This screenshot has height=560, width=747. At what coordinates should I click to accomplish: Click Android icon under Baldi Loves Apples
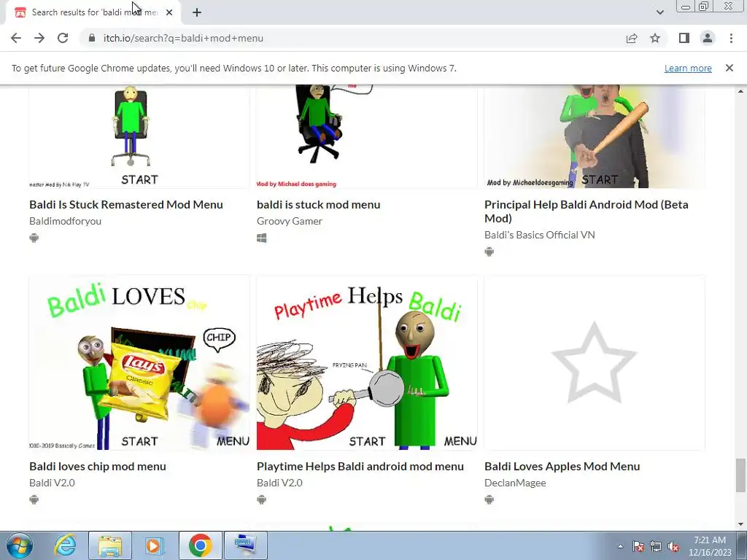pyautogui.click(x=489, y=499)
